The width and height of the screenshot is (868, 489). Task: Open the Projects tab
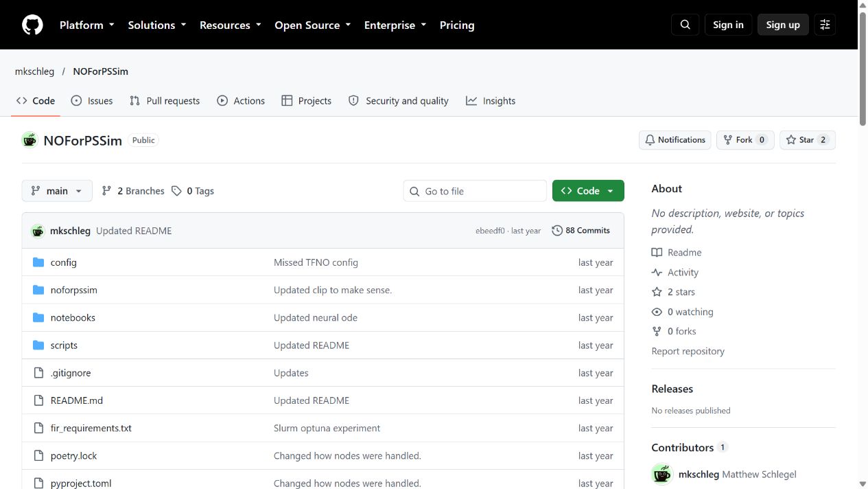coord(307,100)
